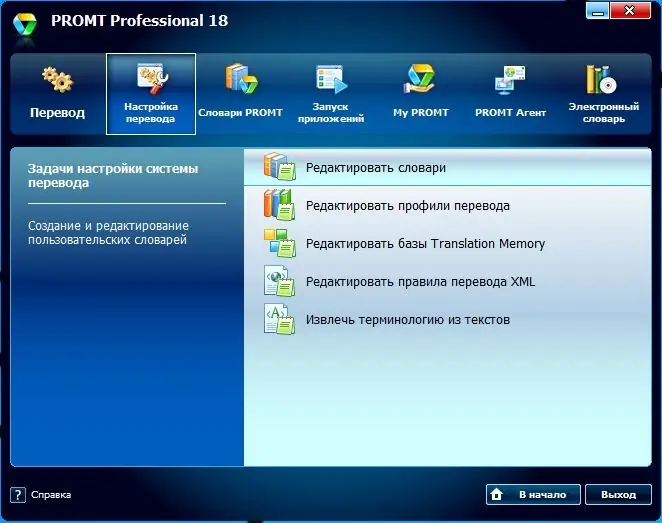Open Извлечь терминологию из текстов task
The height and width of the screenshot is (523, 662).
pyautogui.click(x=448, y=320)
